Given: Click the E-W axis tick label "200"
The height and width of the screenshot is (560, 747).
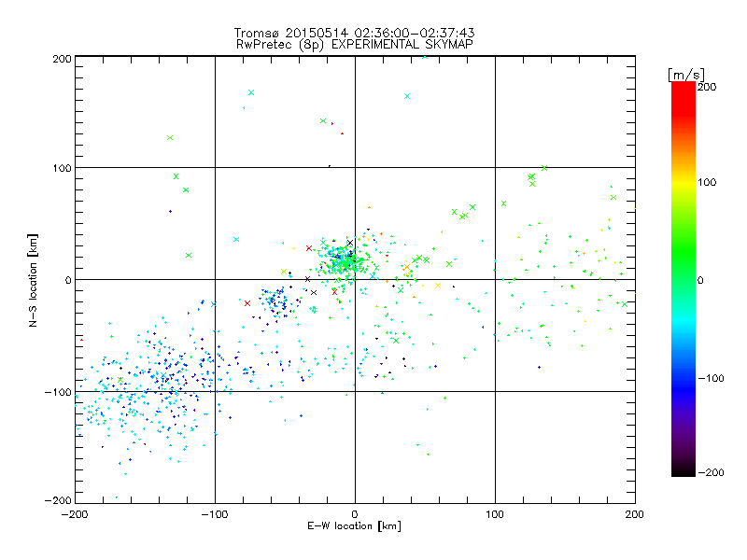Looking at the screenshot, I should (x=635, y=514).
